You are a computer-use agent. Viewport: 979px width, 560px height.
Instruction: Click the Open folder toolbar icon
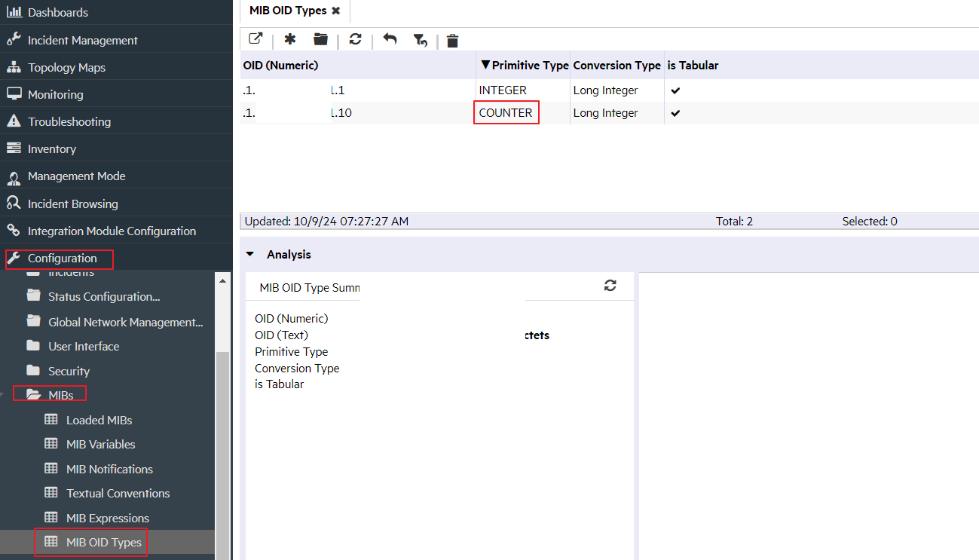[320, 39]
